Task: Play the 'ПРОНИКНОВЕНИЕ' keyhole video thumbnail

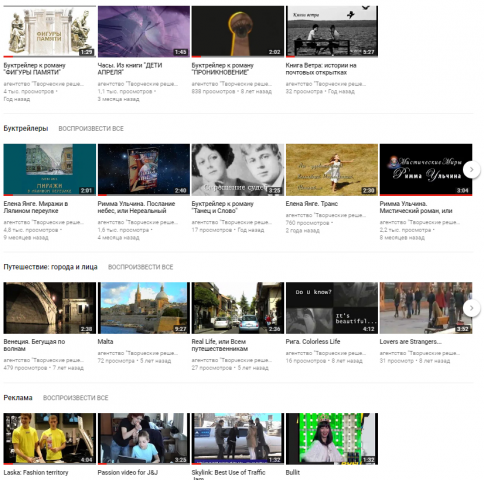Action: point(238,31)
